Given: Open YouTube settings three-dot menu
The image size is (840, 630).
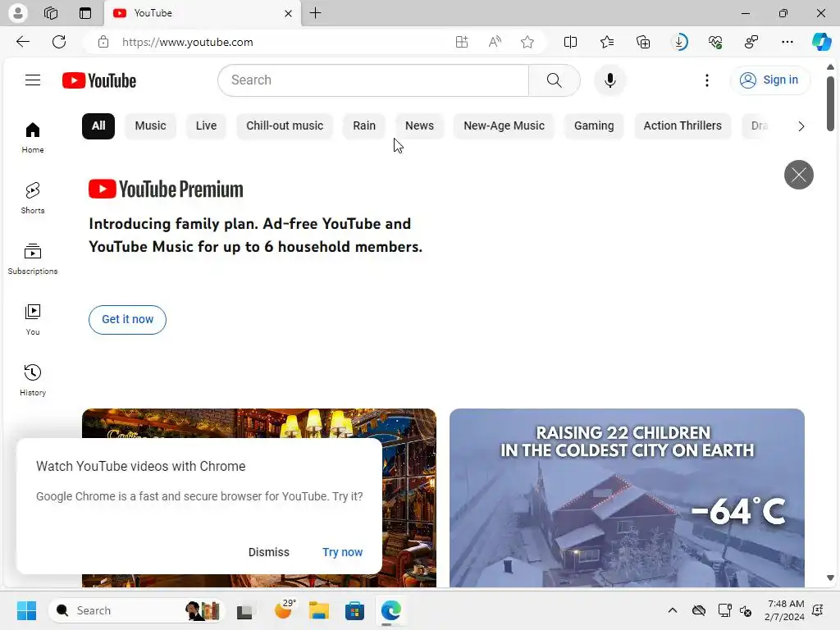Looking at the screenshot, I should click(707, 80).
